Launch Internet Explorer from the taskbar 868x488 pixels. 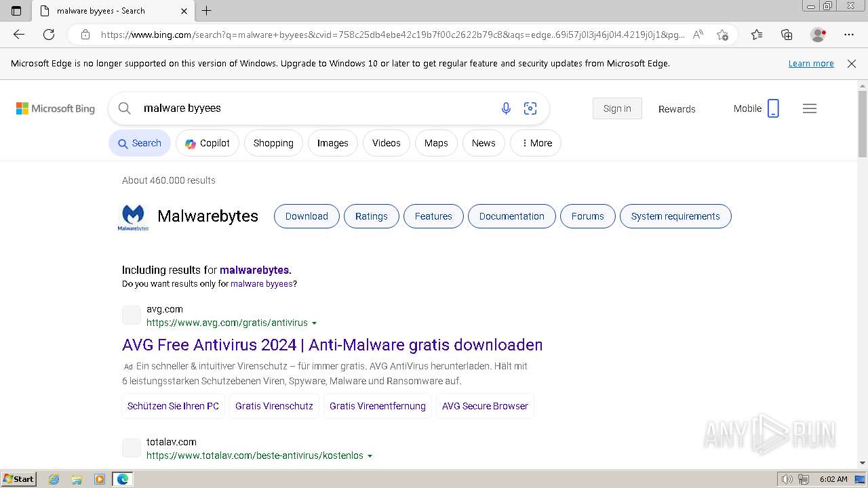click(54, 479)
